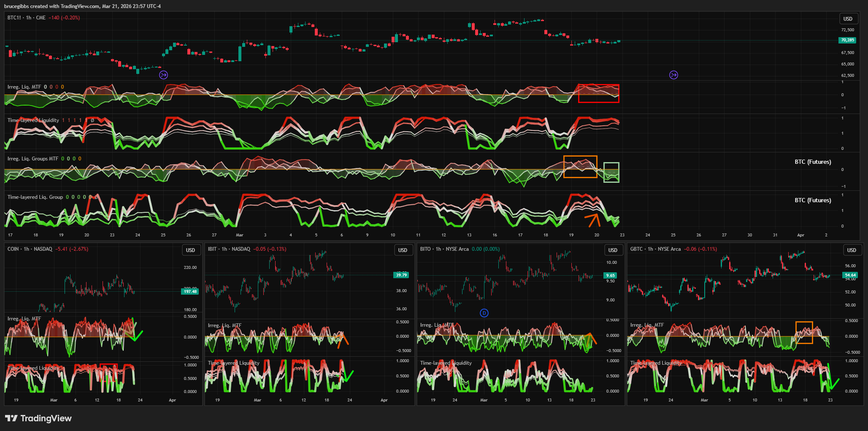Select the Time-layered Liq. Group indicator label
Image resolution: width=868 pixels, height=431 pixels.
(35, 197)
